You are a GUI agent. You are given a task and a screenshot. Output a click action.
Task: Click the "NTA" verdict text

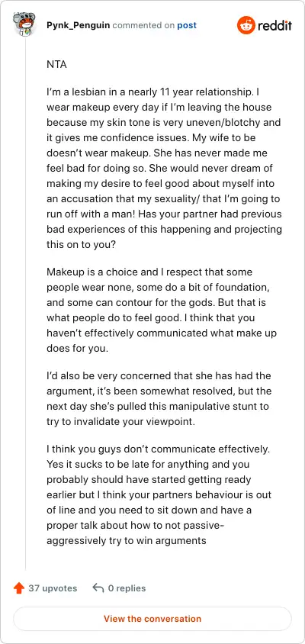[57, 65]
